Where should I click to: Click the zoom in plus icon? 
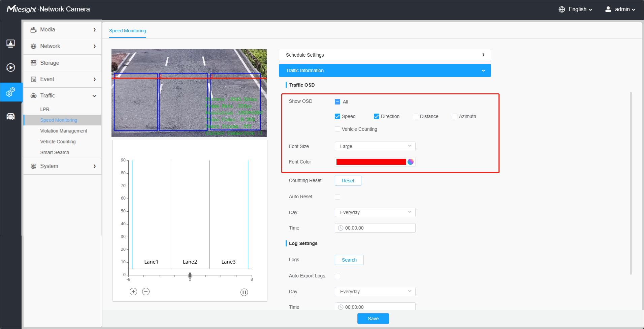(x=133, y=292)
